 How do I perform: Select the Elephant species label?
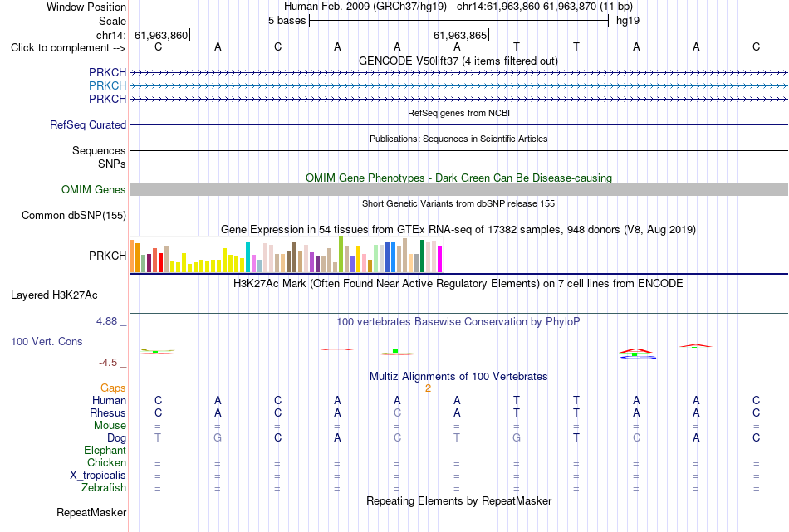[x=105, y=450]
